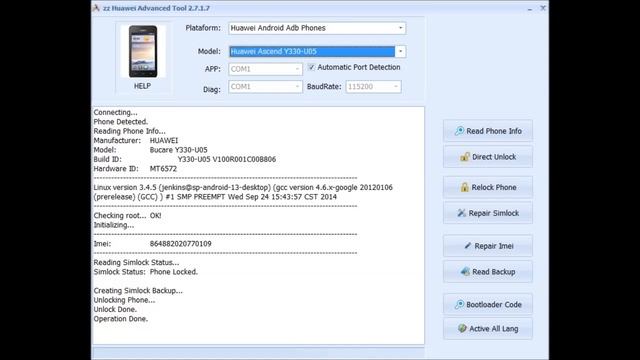Click the backup icon on Read Backup

pyautogui.click(x=465, y=271)
